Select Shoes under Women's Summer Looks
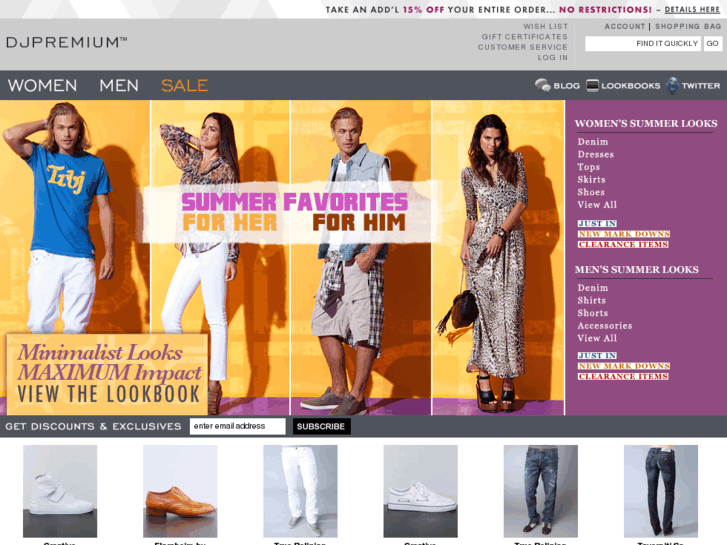727x545 pixels. coord(591,192)
